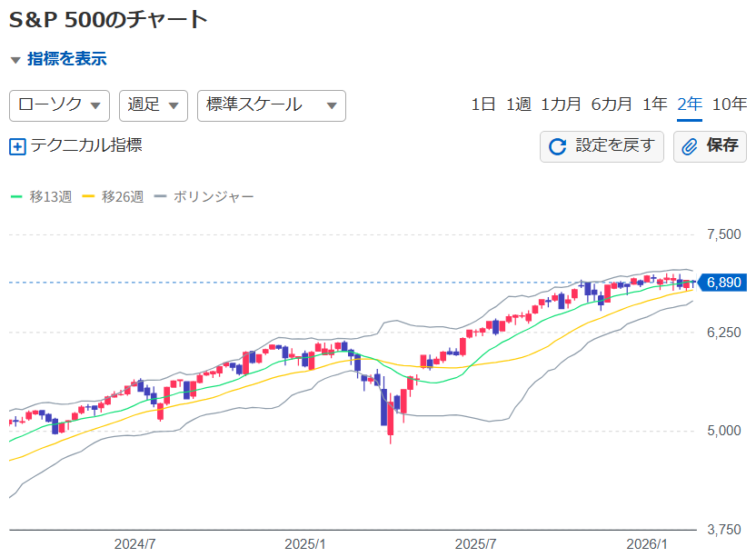Viewport: 756px width, 557px height.
Task: Click the blue 6,890 current price label
Action: (x=724, y=283)
